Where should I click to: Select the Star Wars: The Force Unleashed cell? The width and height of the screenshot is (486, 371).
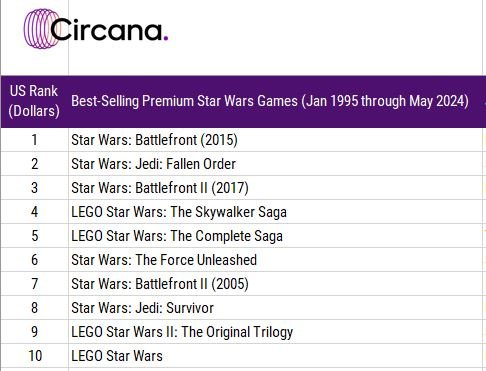275,260
